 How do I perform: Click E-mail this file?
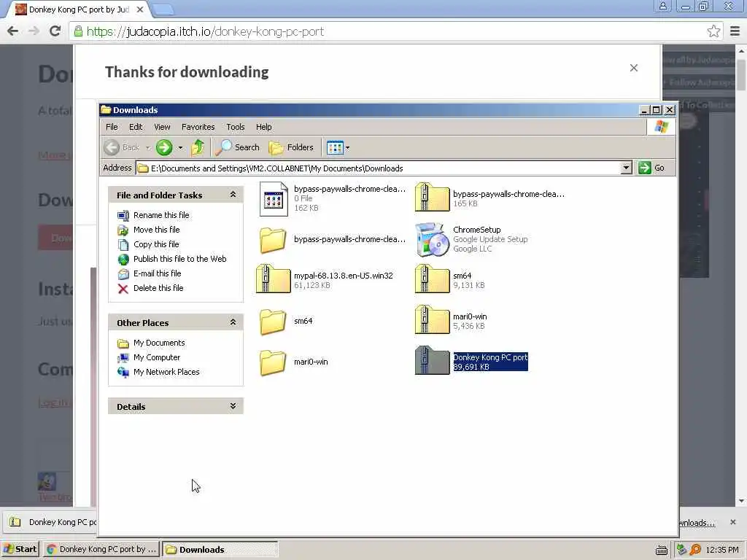[158, 273]
